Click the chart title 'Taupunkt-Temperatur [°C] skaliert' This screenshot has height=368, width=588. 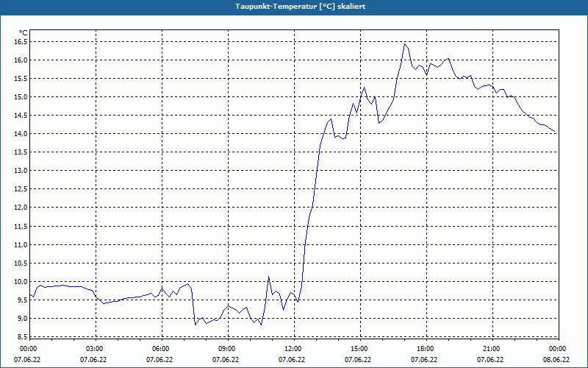(x=301, y=7)
